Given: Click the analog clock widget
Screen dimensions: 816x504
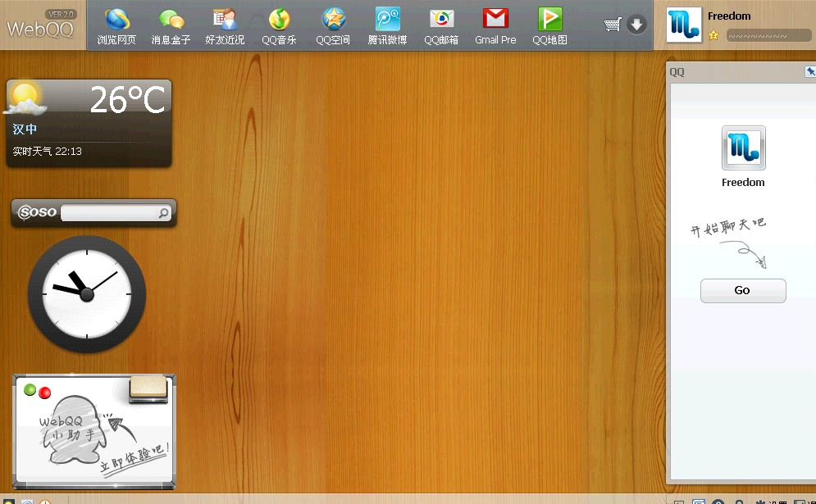Looking at the screenshot, I should coord(87,294).
